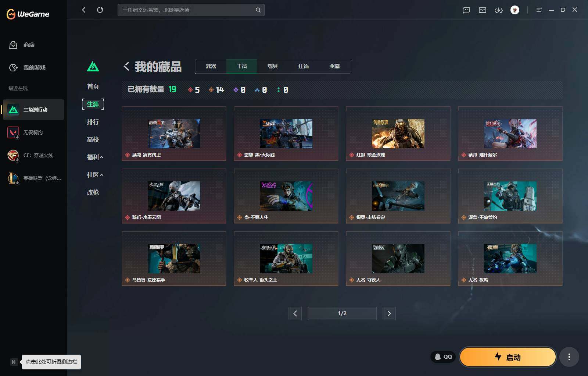Open the main menu hamburger icon
This screenshot has height=376, width=588.
[x=539, y=10]
